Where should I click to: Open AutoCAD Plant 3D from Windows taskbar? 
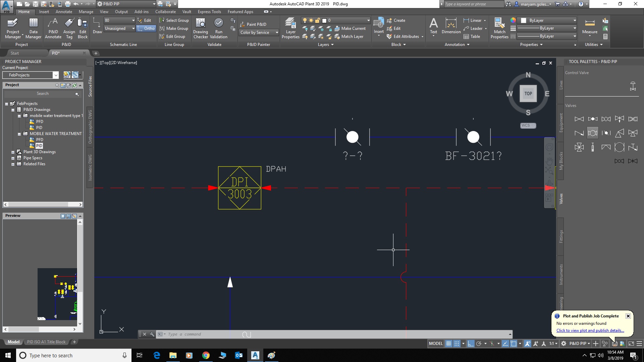(x=255, y=355)
